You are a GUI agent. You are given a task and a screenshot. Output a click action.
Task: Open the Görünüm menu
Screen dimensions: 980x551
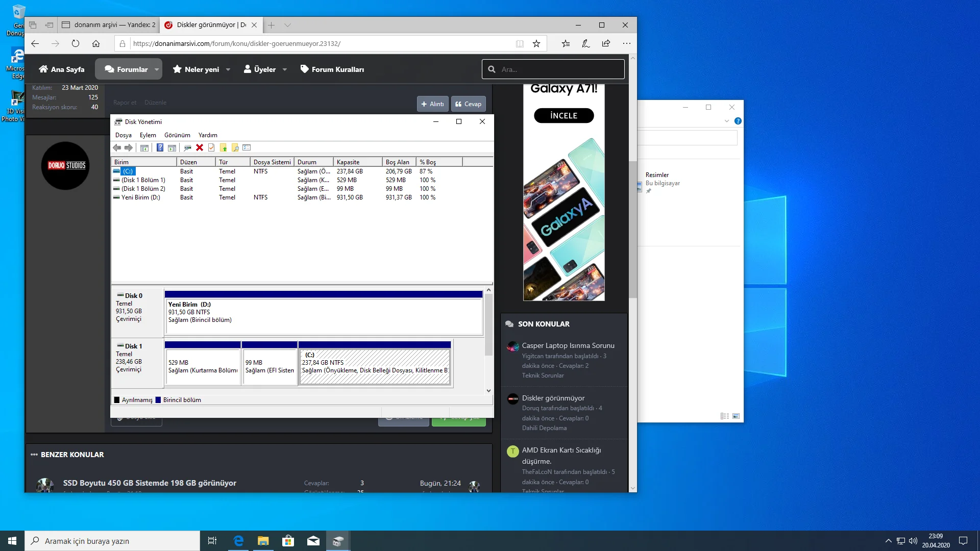[177, 135]
